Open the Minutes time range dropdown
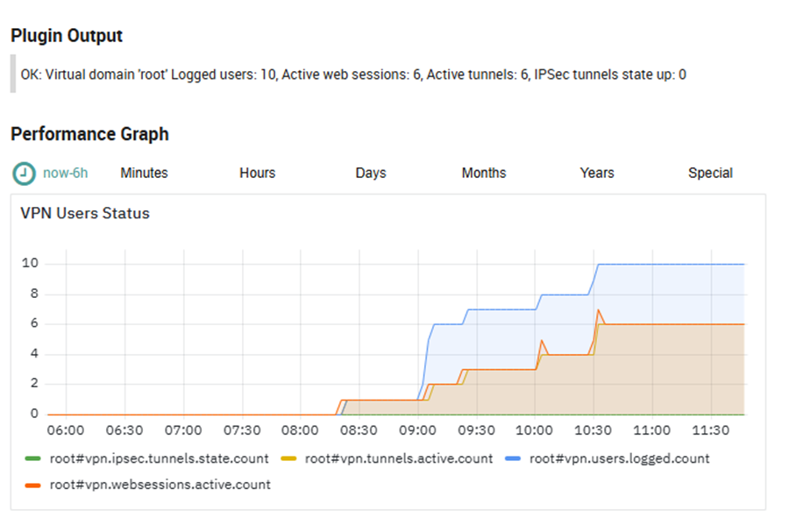Screen dimensions: 789x532 pyautogui.click(x=144, y=174)
